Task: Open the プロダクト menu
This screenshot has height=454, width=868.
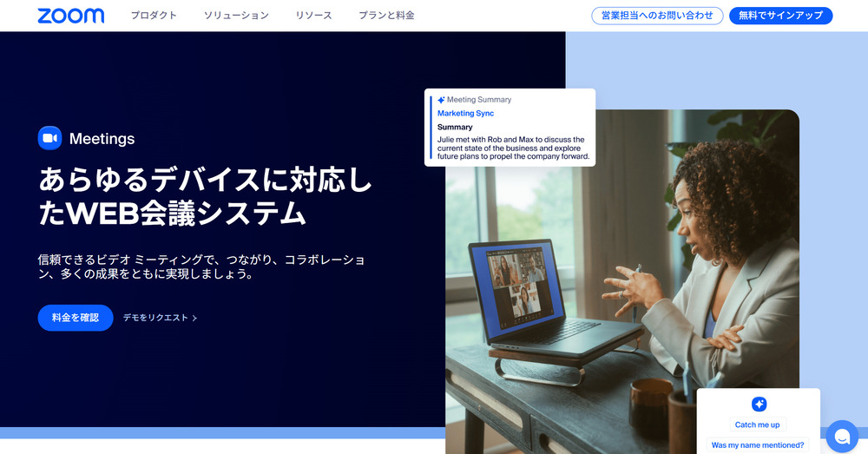Action: (154, 16)
